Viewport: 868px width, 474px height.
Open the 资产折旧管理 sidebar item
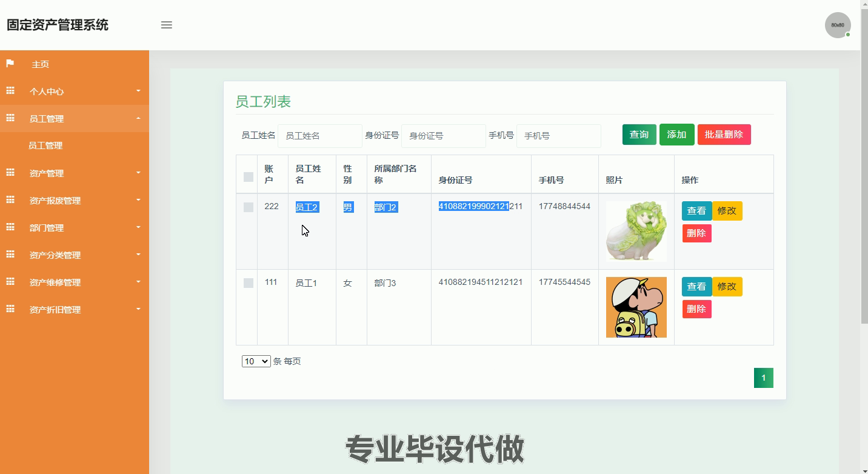pos(75,310)
